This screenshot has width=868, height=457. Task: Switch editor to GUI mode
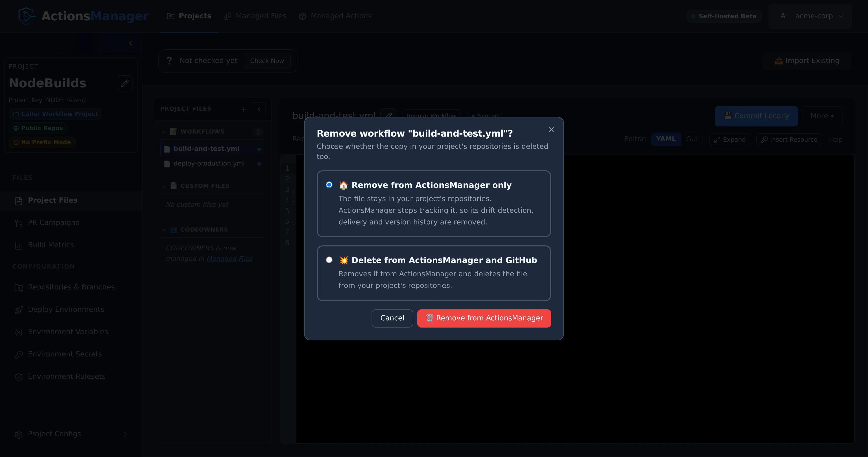[692, 139]
